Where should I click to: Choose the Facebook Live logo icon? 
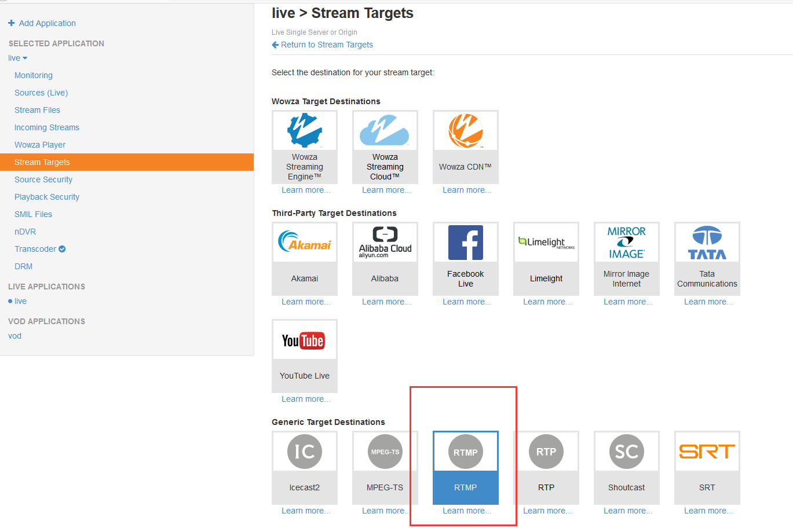click(466, 243)
